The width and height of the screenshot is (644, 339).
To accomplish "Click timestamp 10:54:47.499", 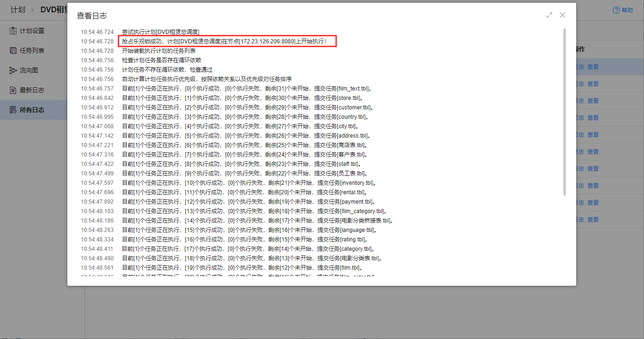I will [97, 174].
